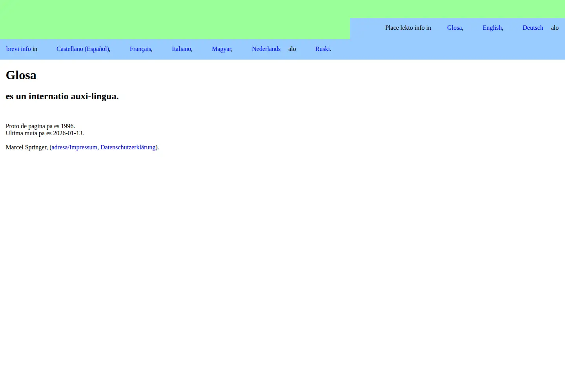This screenshot has width=565, height=392.
Task: Click 'Ultima muta pa es 2026-01-13.' text
Action: [x=45, y=133]
